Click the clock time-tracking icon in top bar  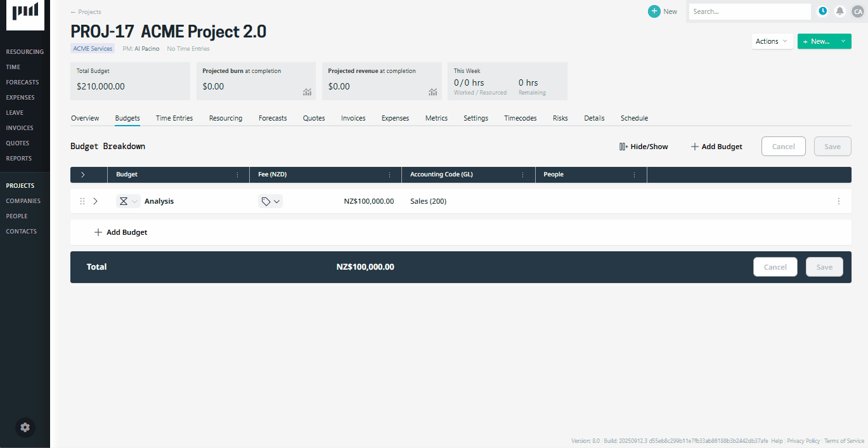(822, 11)
